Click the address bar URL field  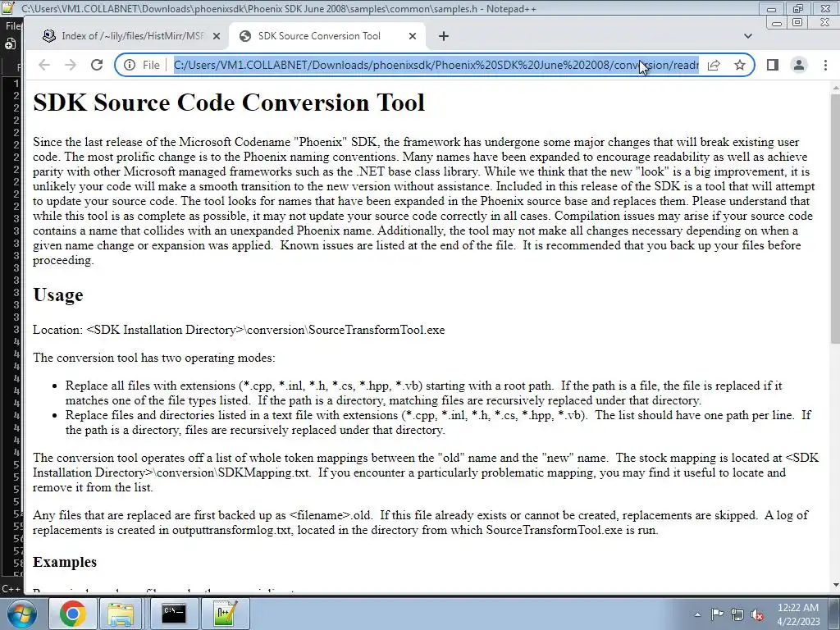click(436, 65)
